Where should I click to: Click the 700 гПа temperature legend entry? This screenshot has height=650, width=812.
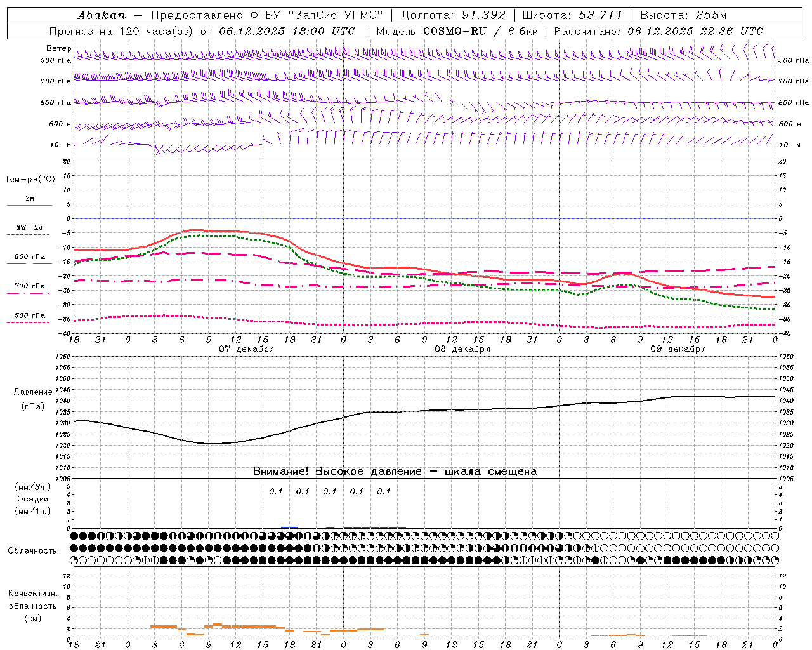30,286
